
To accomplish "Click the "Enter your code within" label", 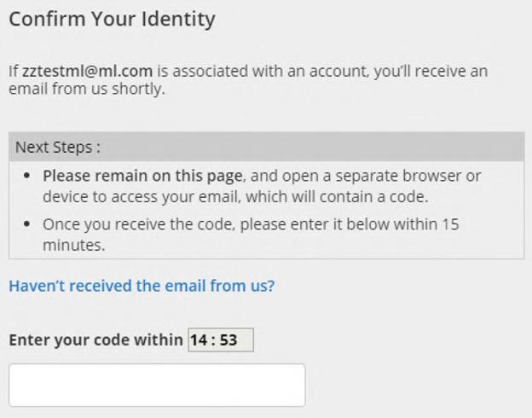I will [x=95, y=340].
